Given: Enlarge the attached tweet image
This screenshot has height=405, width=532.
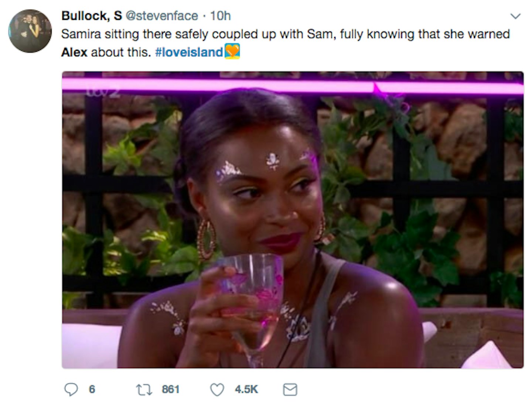Looking at the screenshot, I should tap(293, 220).
